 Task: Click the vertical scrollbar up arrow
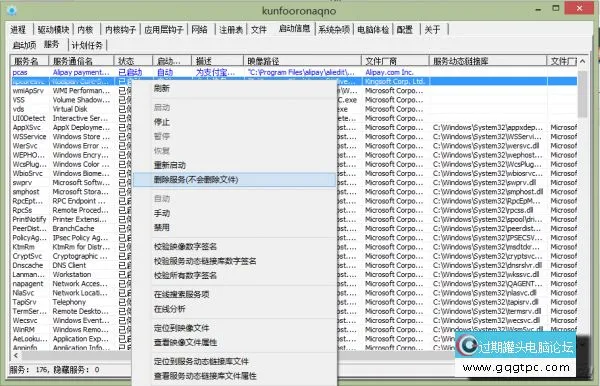point(582,61)
